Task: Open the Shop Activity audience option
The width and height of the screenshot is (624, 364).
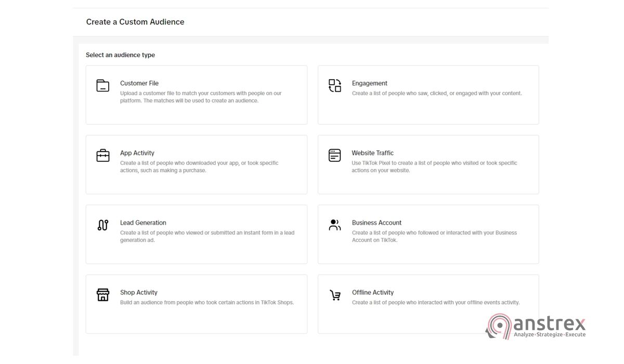Action: click(196, 304)
